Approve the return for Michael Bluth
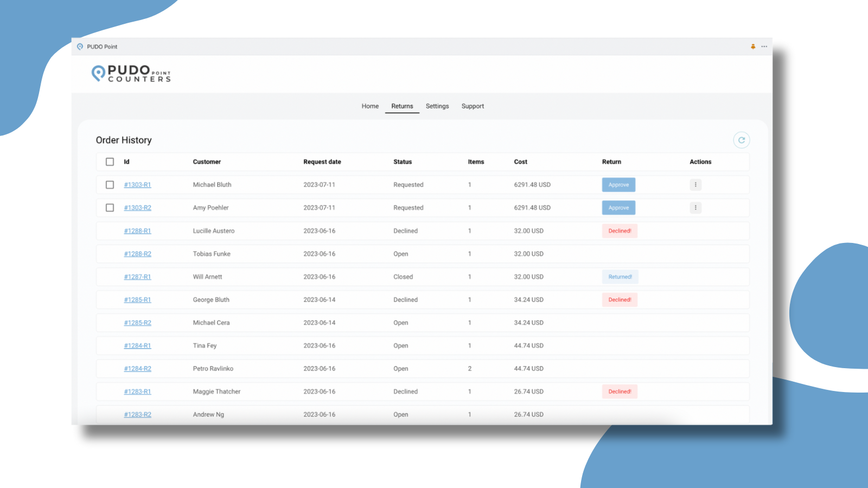This screenshot has width=868, height=488. (x=618, y=185)
